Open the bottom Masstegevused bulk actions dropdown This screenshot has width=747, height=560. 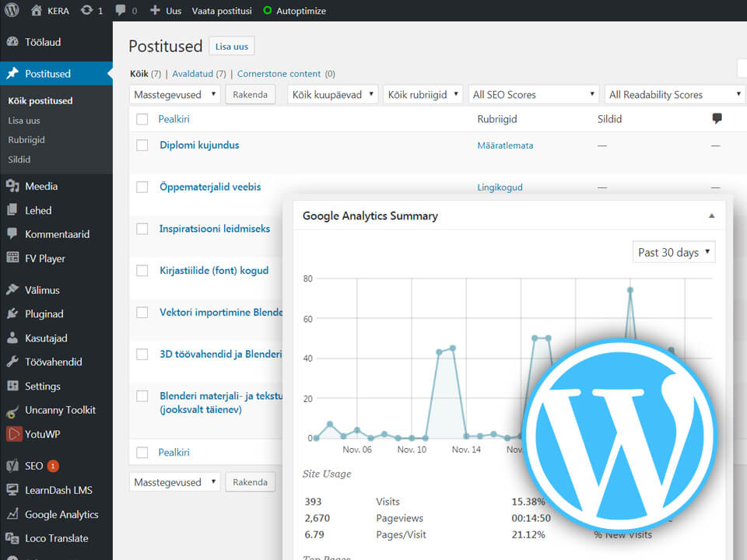click(x=175, y=482)
